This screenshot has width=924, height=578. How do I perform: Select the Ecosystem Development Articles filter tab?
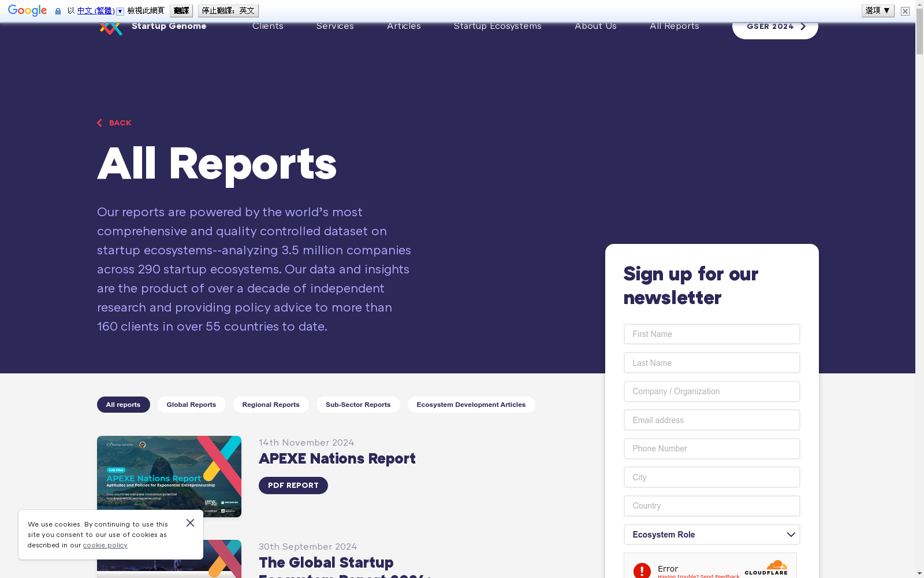pos(471,405)
